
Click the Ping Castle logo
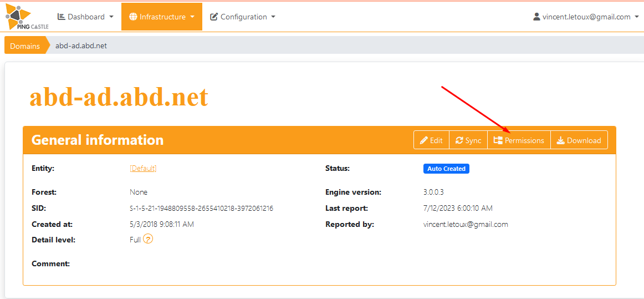coord(27,17)
